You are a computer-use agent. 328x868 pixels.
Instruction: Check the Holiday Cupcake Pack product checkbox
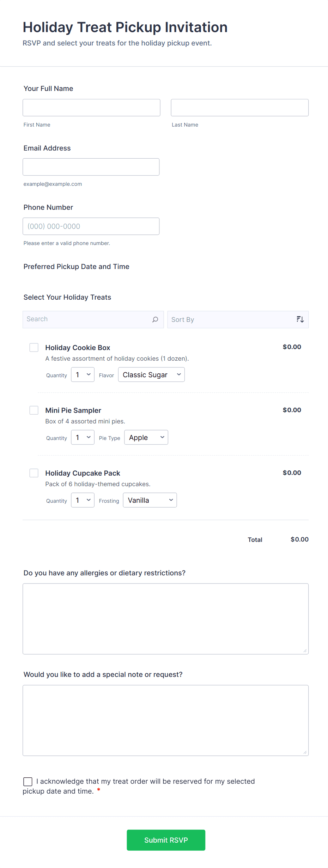(x=34, y=473)
